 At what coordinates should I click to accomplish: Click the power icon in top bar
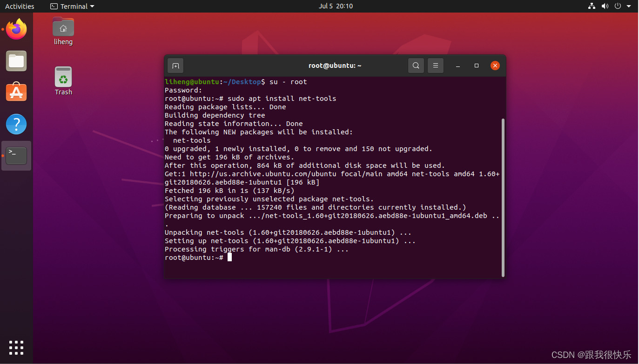[618, 6]
